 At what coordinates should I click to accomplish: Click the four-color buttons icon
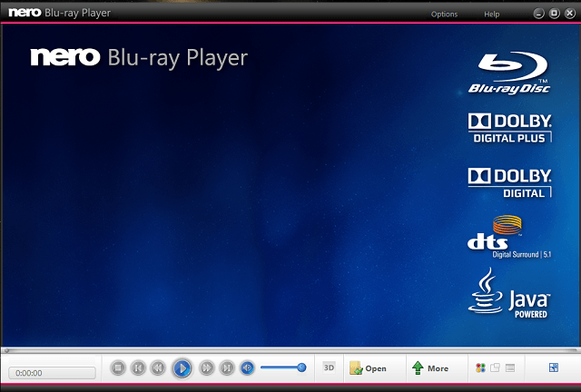point(480,367)
